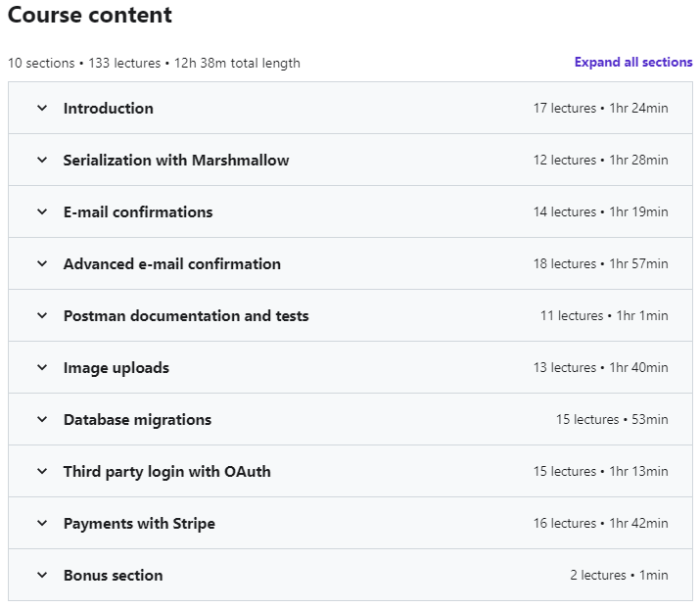This screenshot has height=608, width=700.
Task: Open the E-mail confirmations title
Action: [138, 212]
